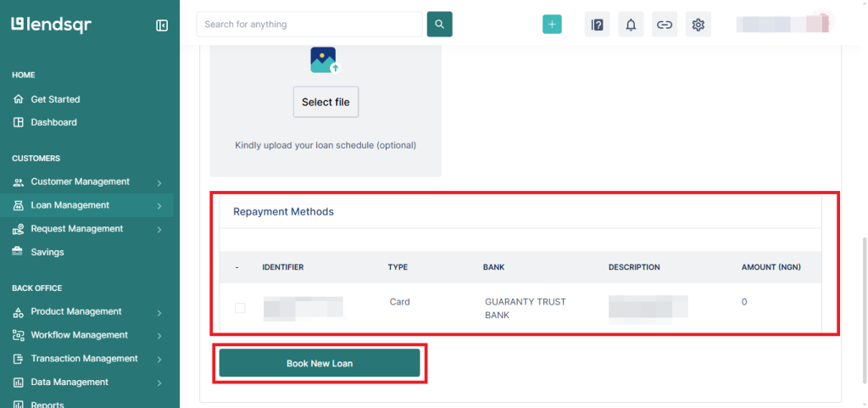Viewport: 868px width, 408px height.
Task: Expand Transaction Management chevron
Action: click(x=159, y=360)
